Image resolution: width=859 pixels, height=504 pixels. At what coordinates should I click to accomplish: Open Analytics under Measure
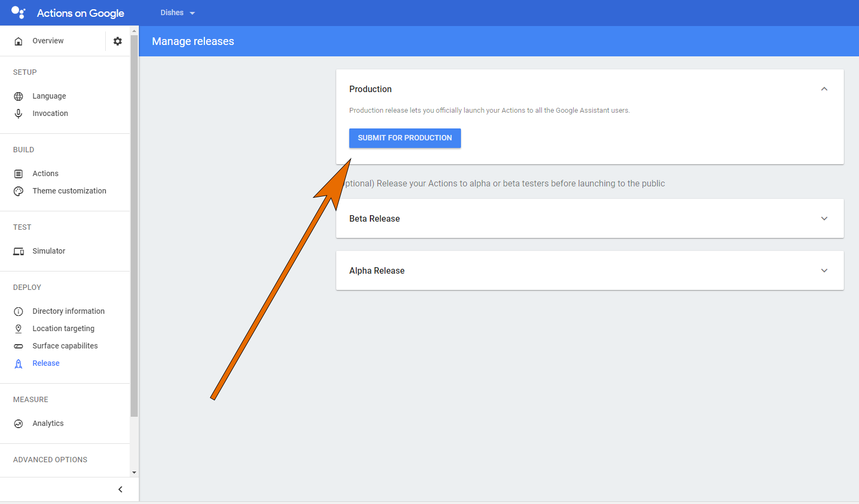(48, 423)
